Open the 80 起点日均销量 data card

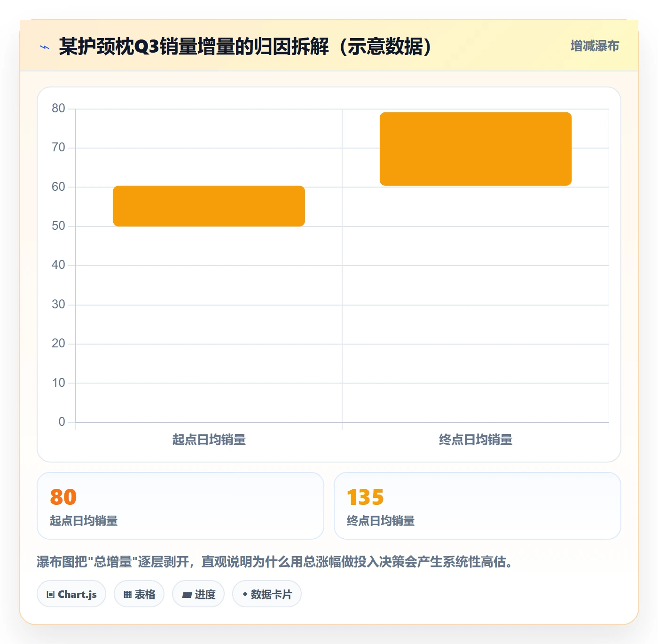click(x=180, y=506)
